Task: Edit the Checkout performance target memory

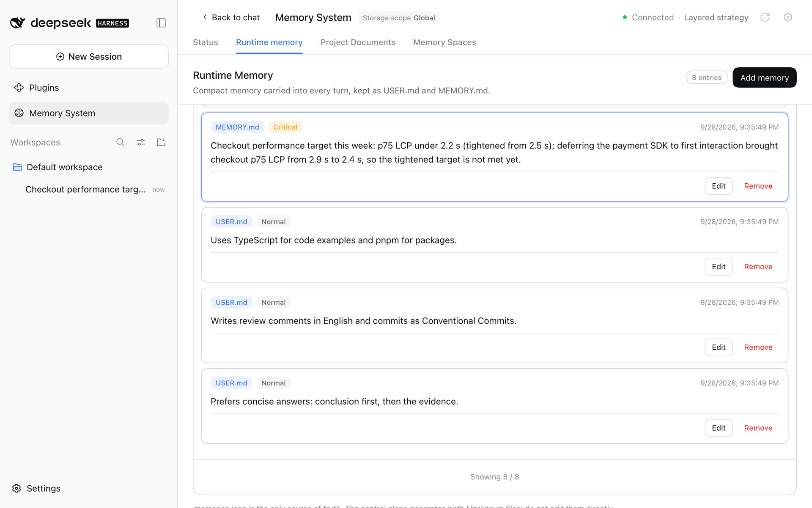Action: (x=719, y=186)
